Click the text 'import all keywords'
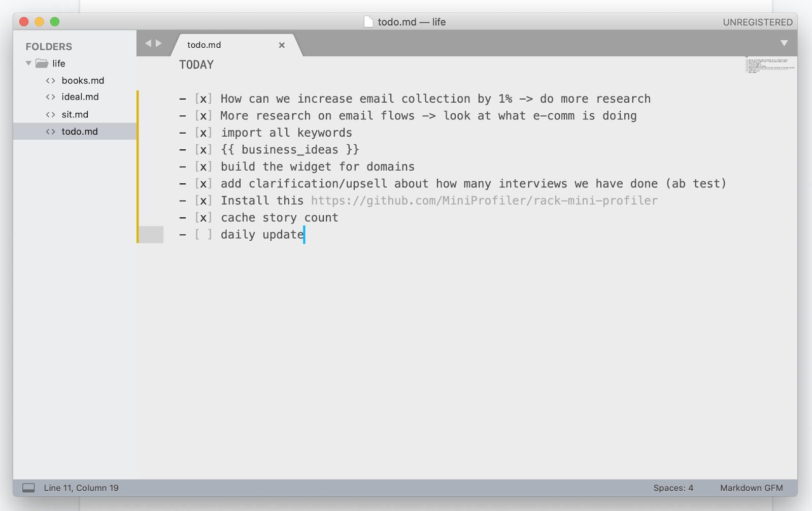The width and height of the screenshot is (812, 511). (x=286, y=133)
